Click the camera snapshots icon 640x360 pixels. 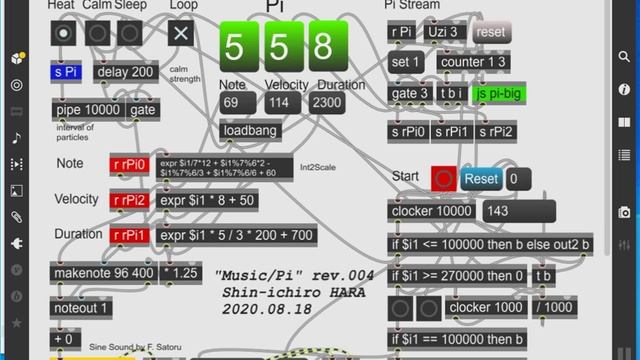click(624, 212)
